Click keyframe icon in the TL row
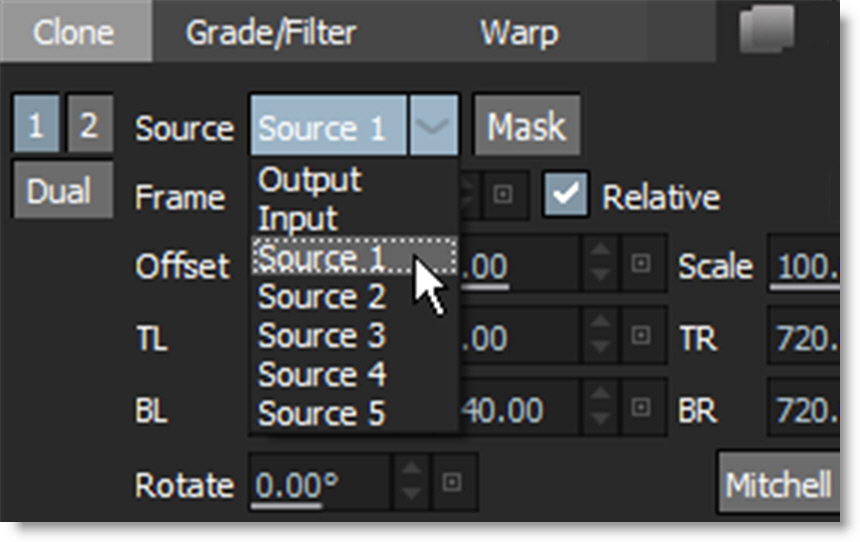 (638, 338)
